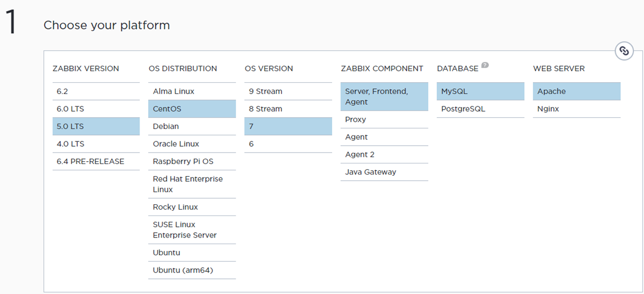This screenshot has width=644, height=294.
Task: Click the DATABASE column heading text
Action: (458, 69)
